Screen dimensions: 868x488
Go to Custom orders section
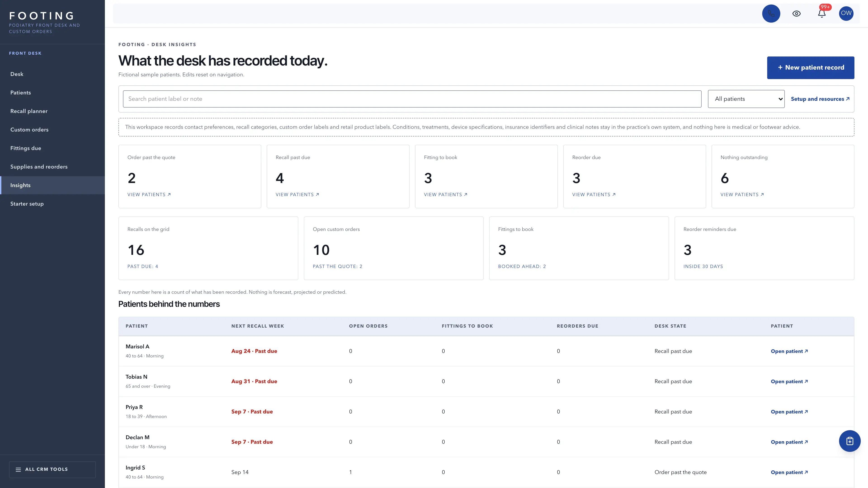point(29,130)
